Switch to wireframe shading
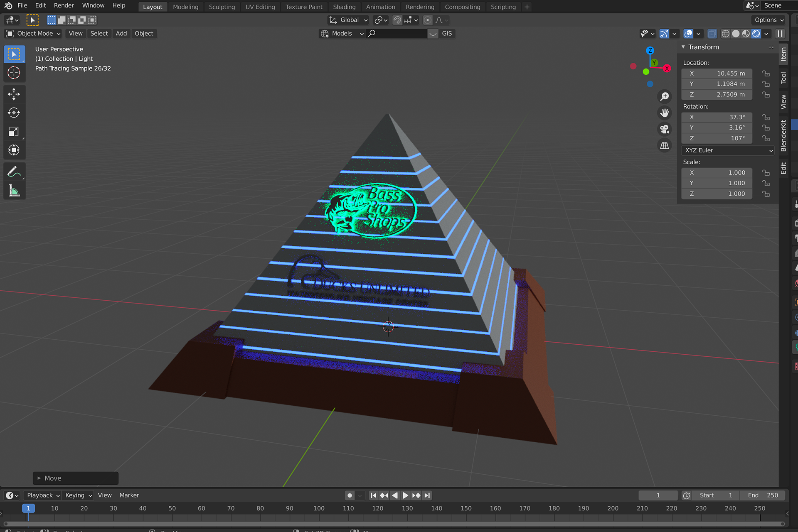 tap(725, 34)
